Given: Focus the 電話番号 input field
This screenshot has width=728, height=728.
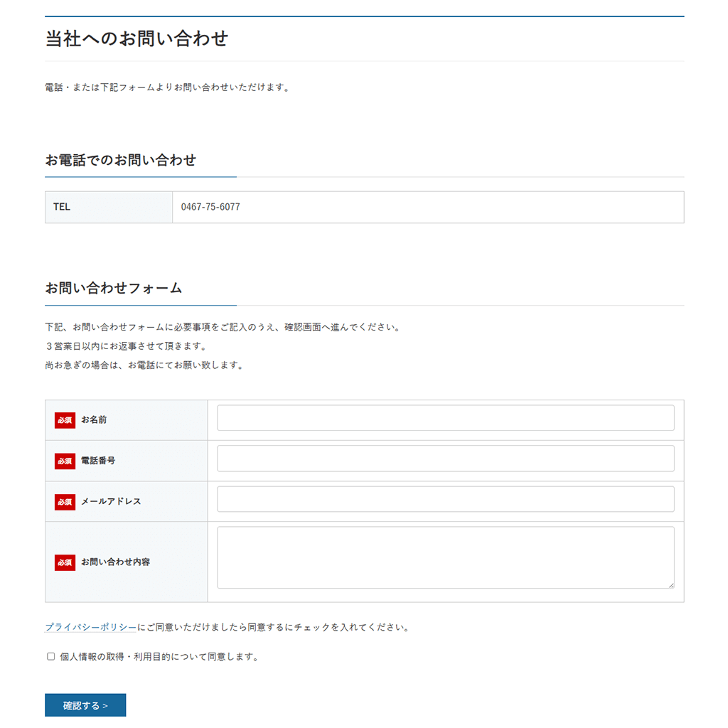Looking at the screenshot, I should click(445, 459).
